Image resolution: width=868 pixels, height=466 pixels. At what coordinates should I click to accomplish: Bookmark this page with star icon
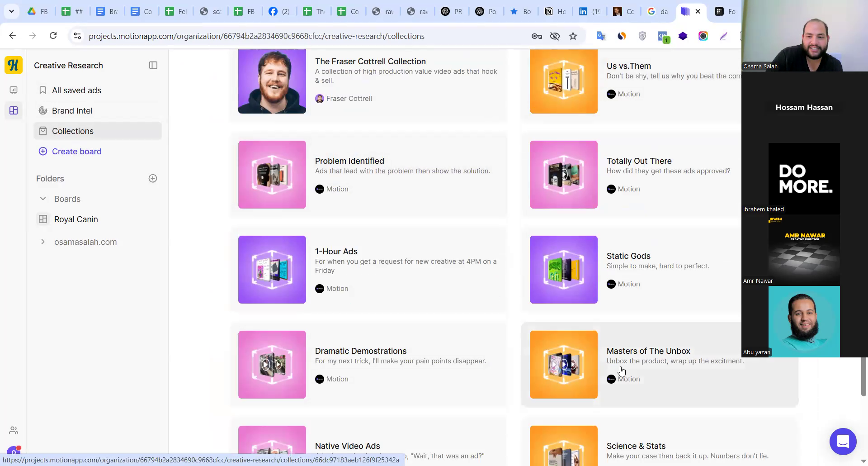click(573, 36)
